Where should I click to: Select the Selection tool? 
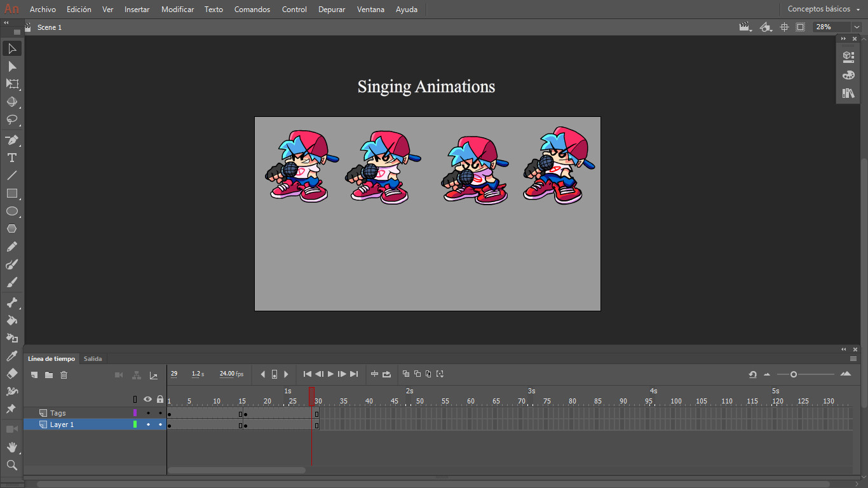11,48
